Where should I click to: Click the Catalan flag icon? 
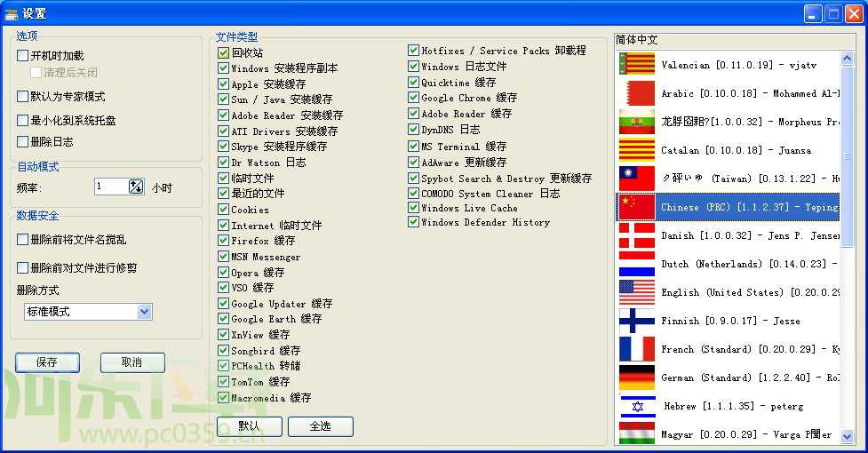tap(637, 150)
